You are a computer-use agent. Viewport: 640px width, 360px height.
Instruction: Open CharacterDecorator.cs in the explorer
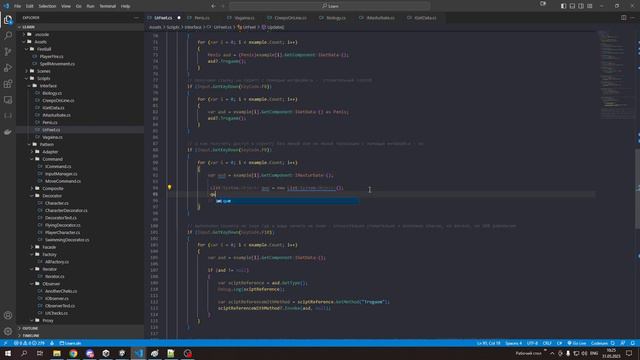[66, 211]
